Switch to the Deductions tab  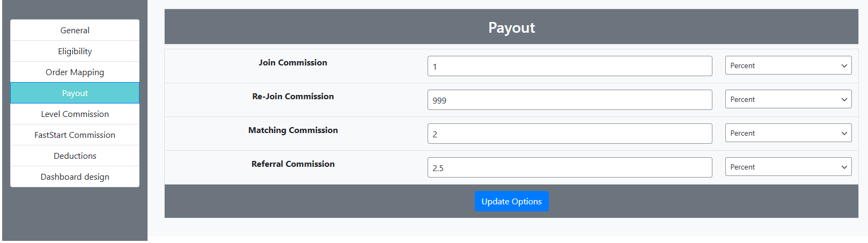tap(75, 156)
